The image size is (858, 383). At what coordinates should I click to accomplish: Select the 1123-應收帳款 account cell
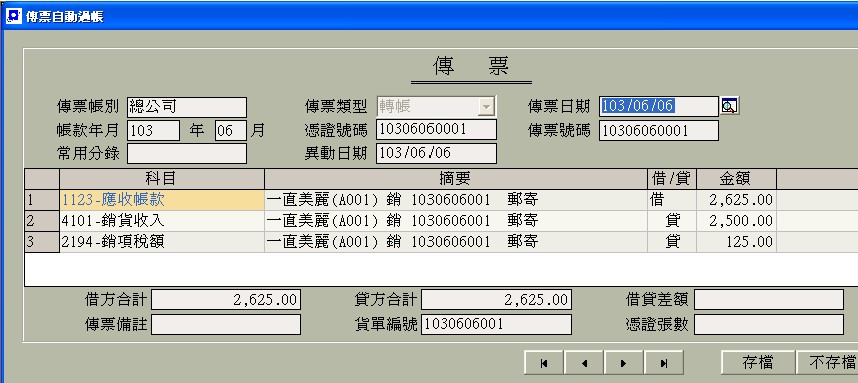[x=162, y=200]
